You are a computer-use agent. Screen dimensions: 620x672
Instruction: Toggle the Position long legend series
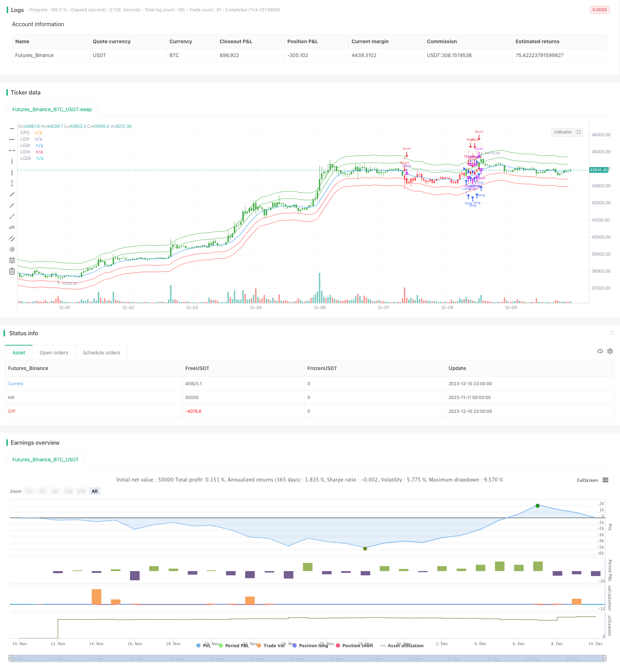pyautogui.click(x=310, y=645)
